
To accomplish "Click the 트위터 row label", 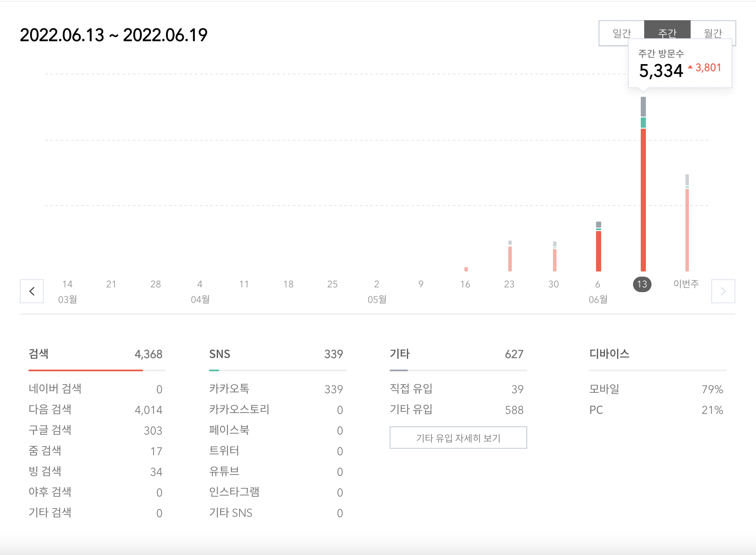I will coord(224,450).
